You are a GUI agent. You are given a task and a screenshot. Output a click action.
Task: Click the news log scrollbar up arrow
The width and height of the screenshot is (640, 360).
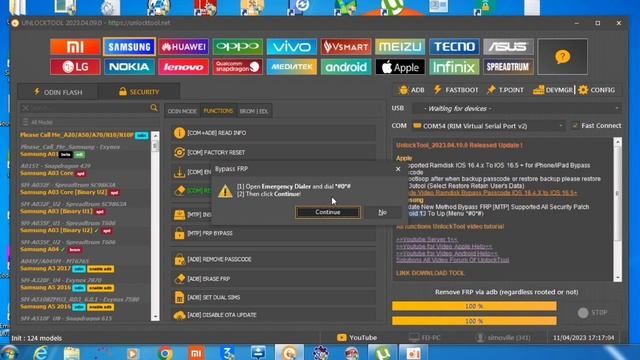point(618,142)
